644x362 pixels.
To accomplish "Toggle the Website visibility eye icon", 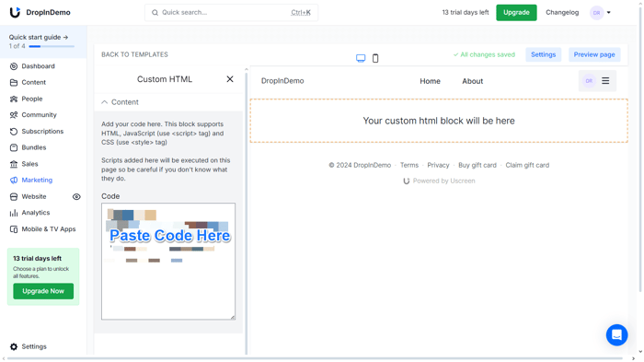I will point(76,196).
